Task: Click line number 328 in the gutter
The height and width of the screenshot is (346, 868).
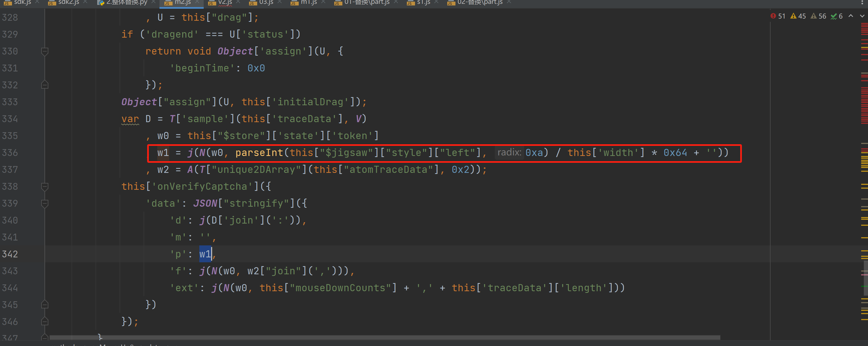Action: pyautogui.click(x=10, y=17)
